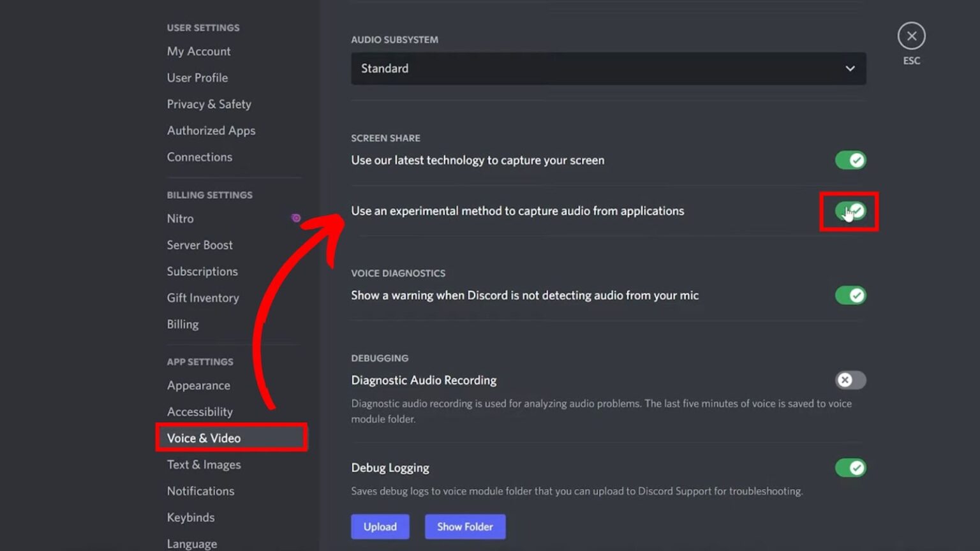
Task: Open the voice module folder via Show Folder
Action: (465, 527)
